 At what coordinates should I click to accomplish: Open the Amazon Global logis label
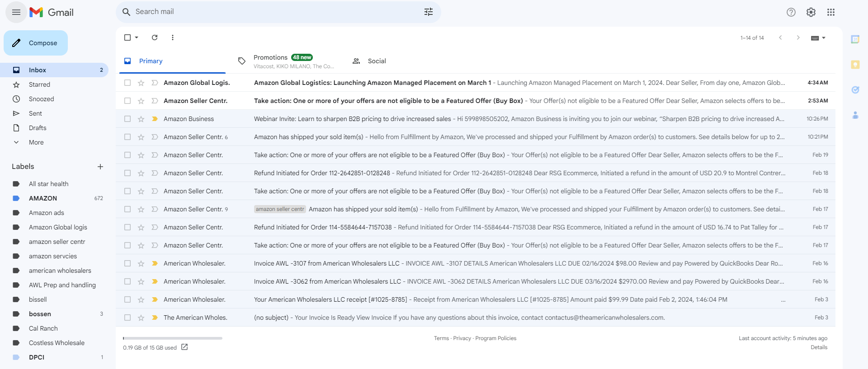pyautogui.click(x=54, y=227)
